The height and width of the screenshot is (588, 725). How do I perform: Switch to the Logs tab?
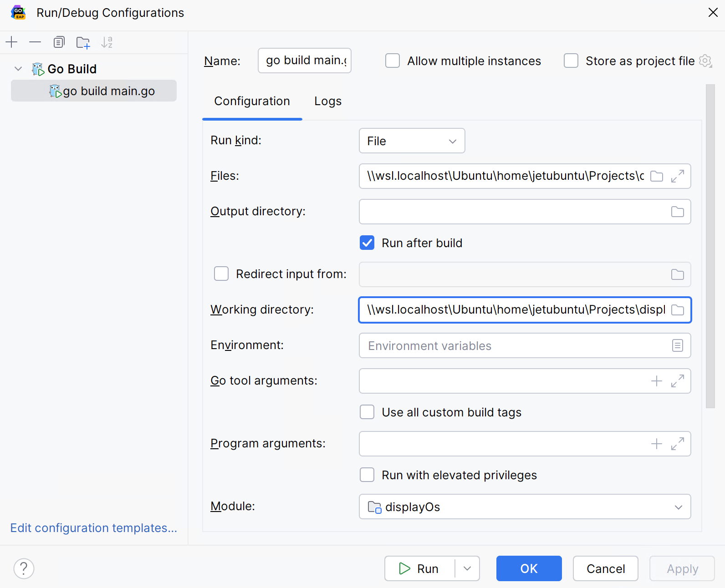tap(327, 101)
